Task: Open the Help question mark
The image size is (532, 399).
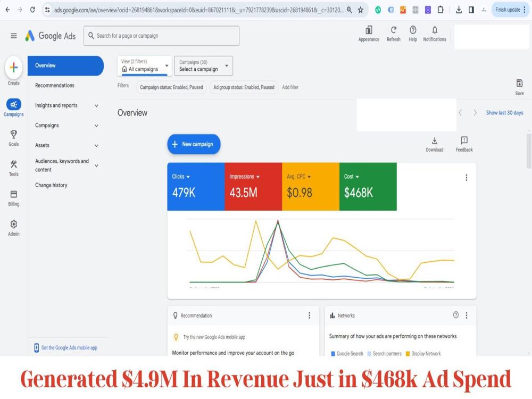Action: point(413,30)
